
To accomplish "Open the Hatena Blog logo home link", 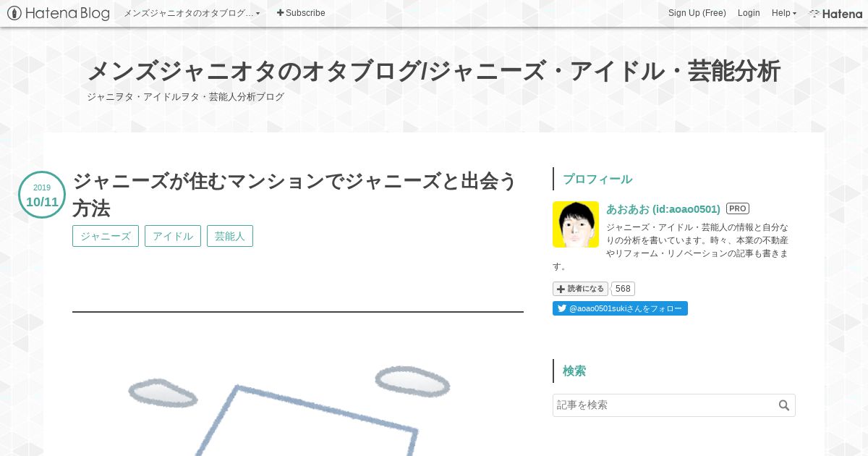I will (59, 13).
